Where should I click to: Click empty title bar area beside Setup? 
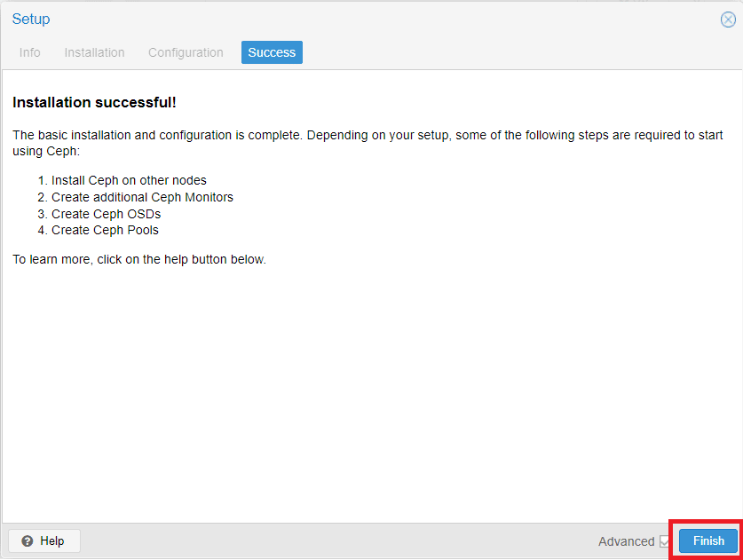[x=379, y=19]
